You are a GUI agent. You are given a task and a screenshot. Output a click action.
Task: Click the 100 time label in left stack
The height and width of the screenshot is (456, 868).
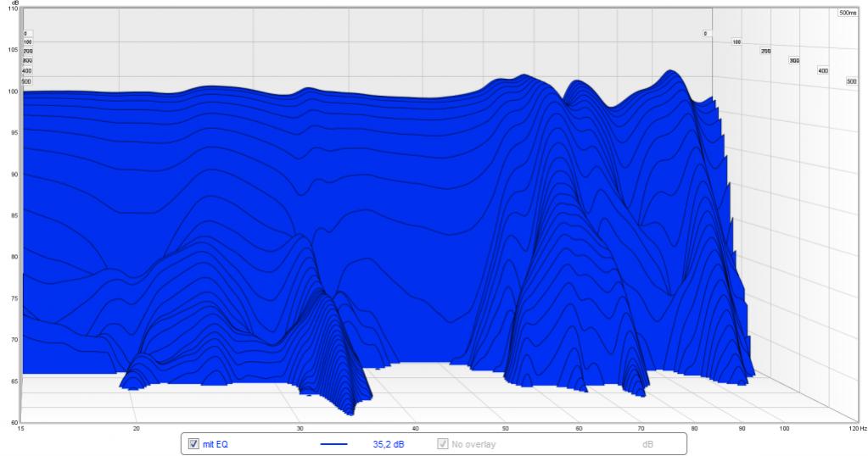[27, 42]
